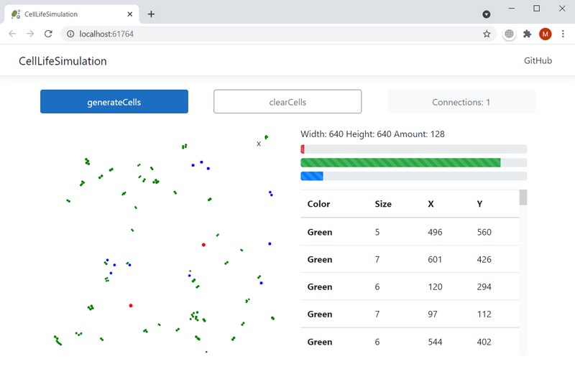This screenshot has height=392, width=575.
Task: Click the clearCells button
Action: click(287, 101)
